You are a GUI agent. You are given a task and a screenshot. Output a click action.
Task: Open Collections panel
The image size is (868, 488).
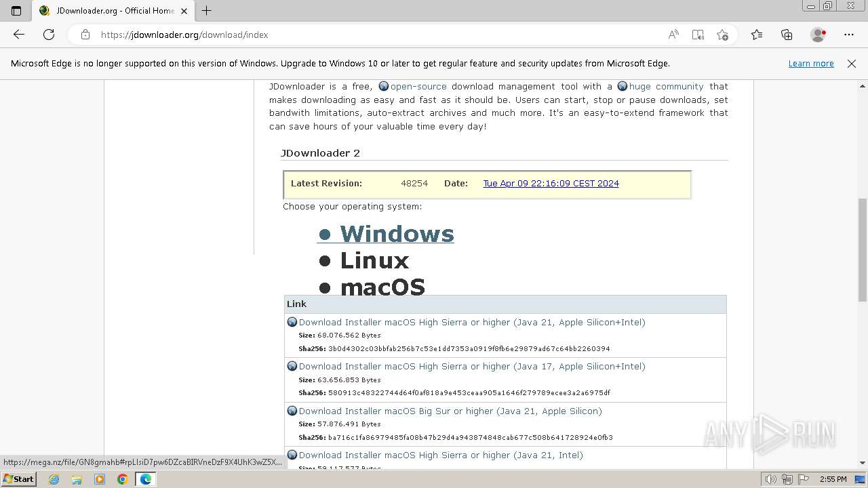tap(787, 35)
